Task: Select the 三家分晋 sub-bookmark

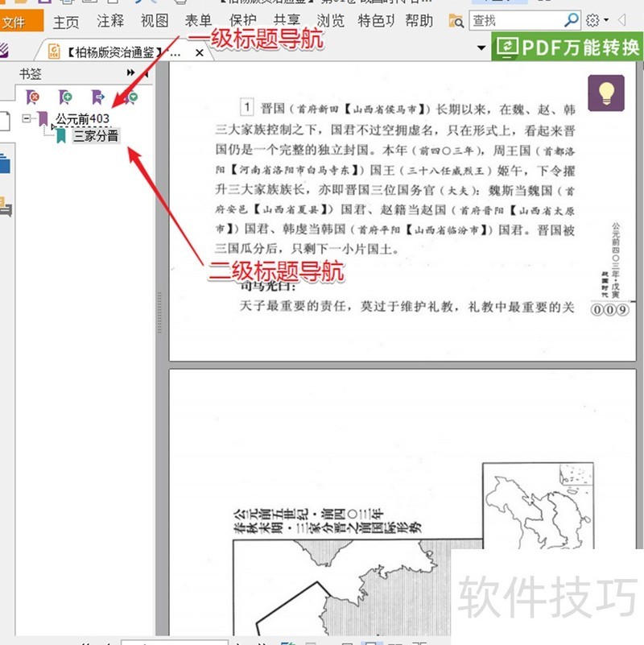Action: (x=96, y=136)
